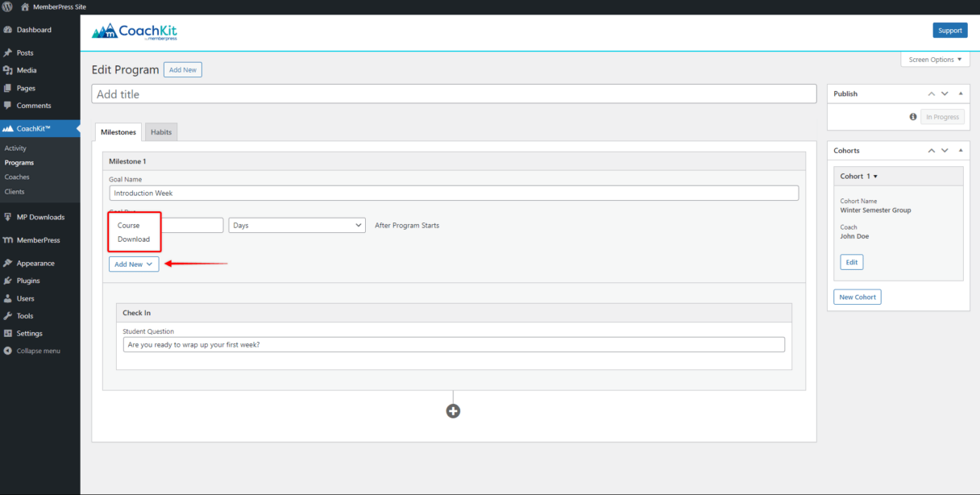Click the MP Downloads icon
Viewport: 980px width, 495px height.
point(8,217)
